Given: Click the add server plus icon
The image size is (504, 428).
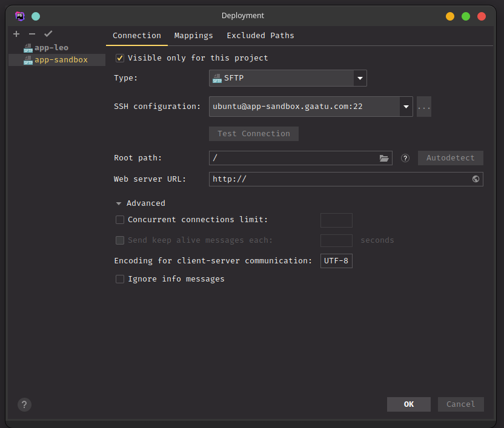Looking at the screenshot, I should tap(16, 34).
